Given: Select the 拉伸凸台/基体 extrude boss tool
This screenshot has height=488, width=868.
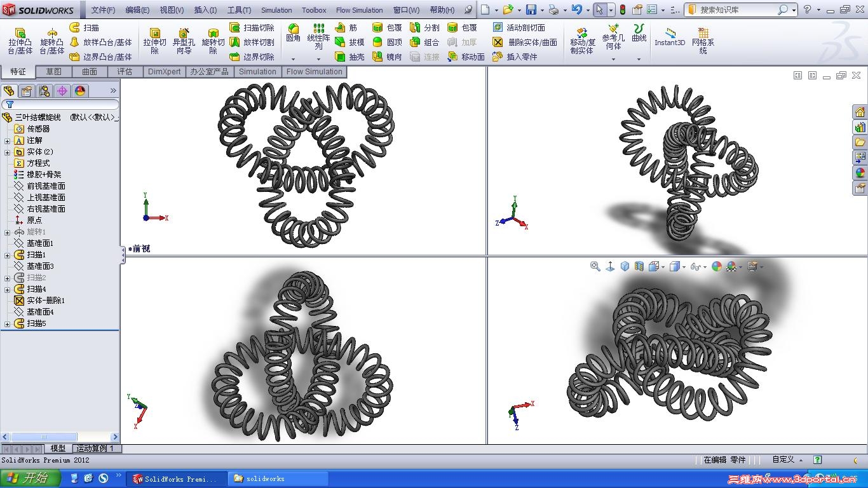Looking at the screenshot, I should point(20,41).
